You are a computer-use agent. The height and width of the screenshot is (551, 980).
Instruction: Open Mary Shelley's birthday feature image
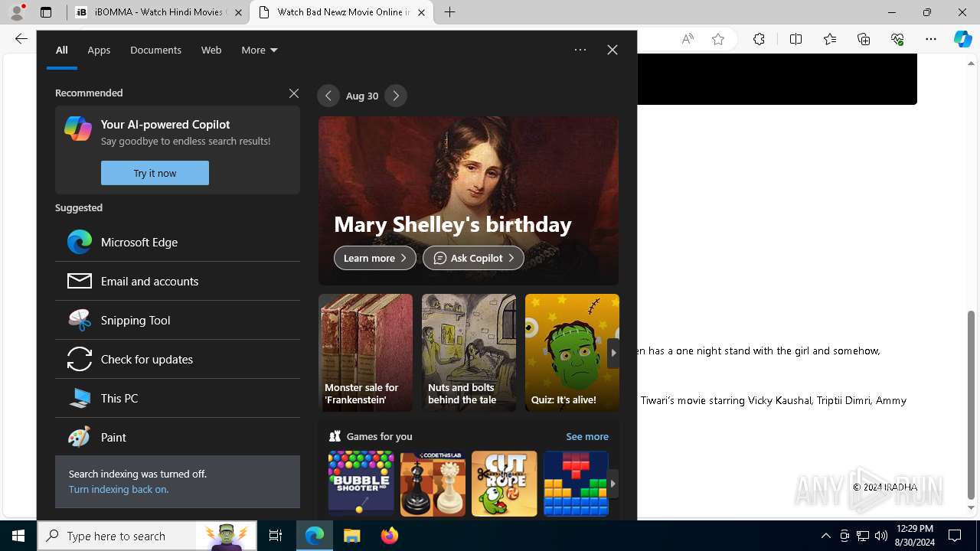point(469,201)
